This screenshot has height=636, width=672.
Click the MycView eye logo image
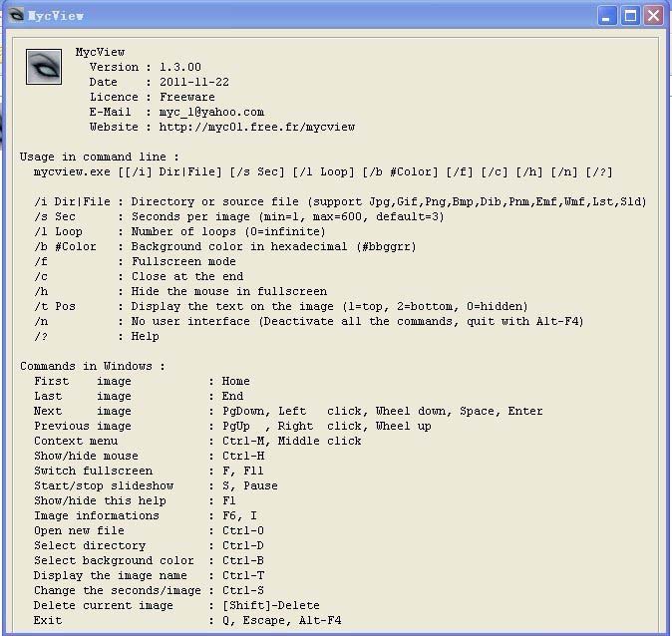coord(44,67)
